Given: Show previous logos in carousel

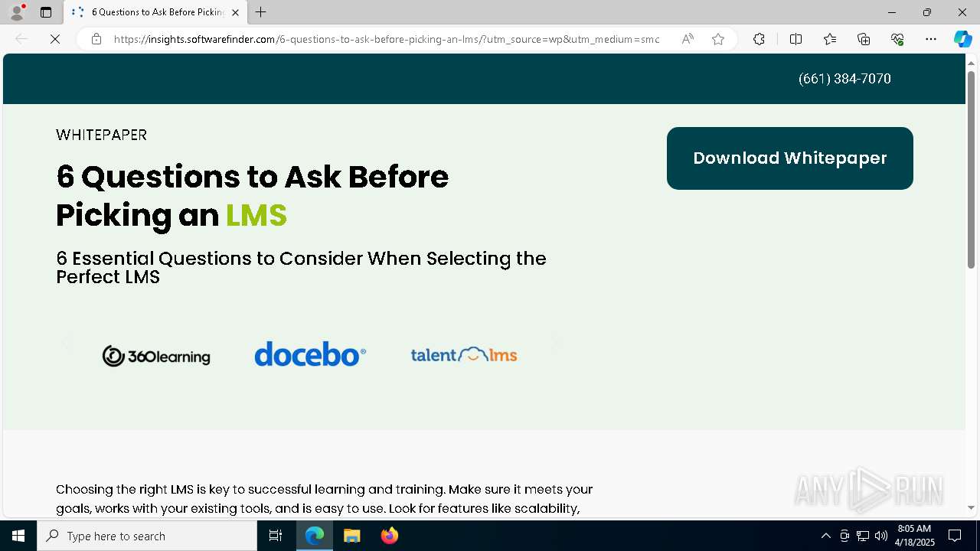Looking at the screenshot, I should coord(66,343).
